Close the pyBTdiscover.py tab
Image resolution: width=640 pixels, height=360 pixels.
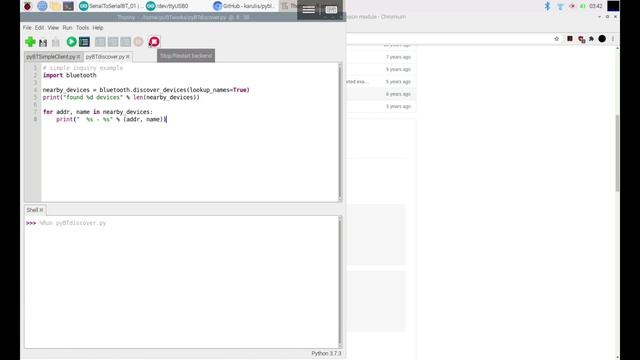coord(128,57)
